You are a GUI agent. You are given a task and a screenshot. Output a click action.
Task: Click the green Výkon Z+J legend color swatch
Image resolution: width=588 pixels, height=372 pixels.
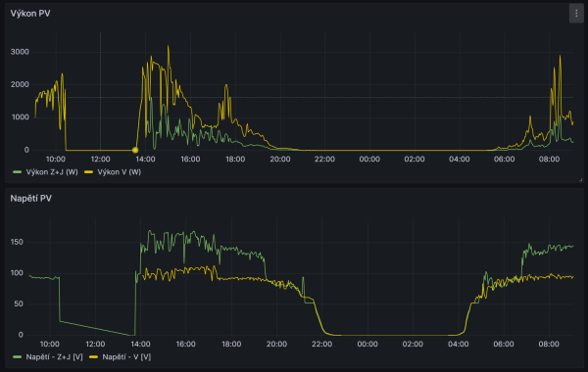18,172
